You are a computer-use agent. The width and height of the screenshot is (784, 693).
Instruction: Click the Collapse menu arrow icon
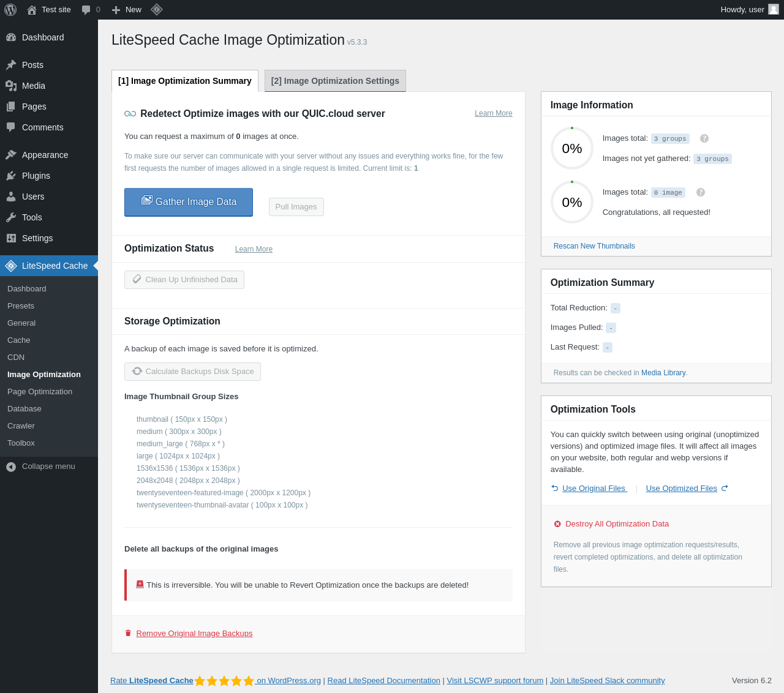(11, 467)
